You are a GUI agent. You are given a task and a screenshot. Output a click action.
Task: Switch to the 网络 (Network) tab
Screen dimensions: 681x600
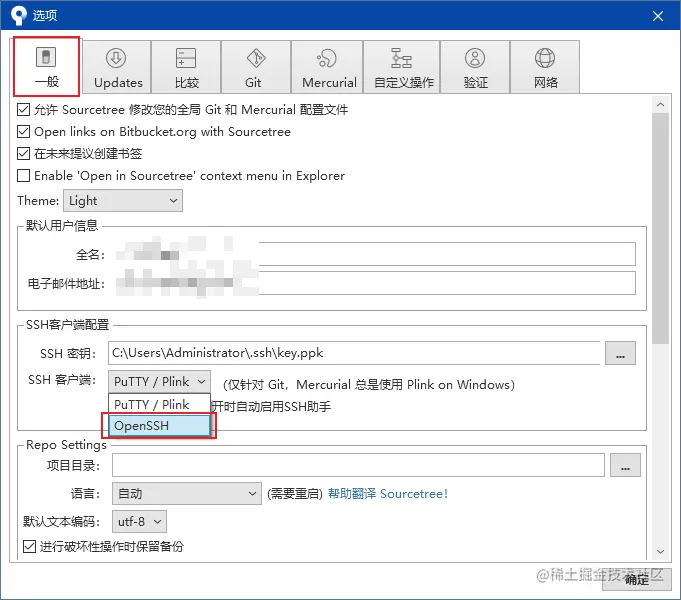(545, 67)
